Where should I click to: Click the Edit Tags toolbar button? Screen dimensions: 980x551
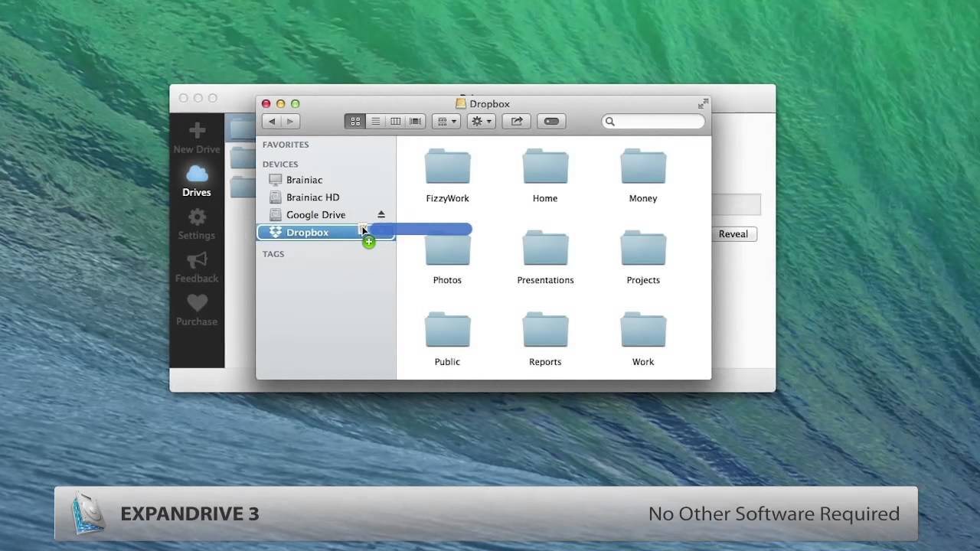pyautogui.click(x=551, y=121)
